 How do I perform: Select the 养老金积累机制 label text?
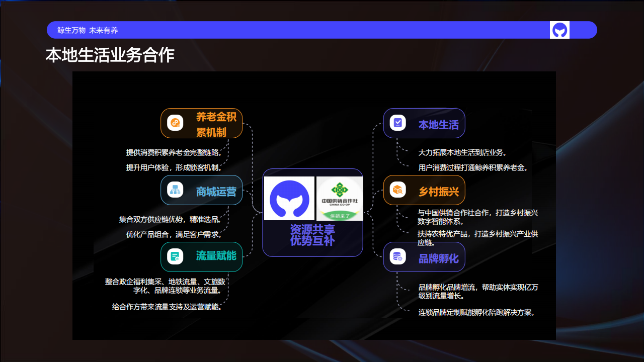(x=216, y=124)
